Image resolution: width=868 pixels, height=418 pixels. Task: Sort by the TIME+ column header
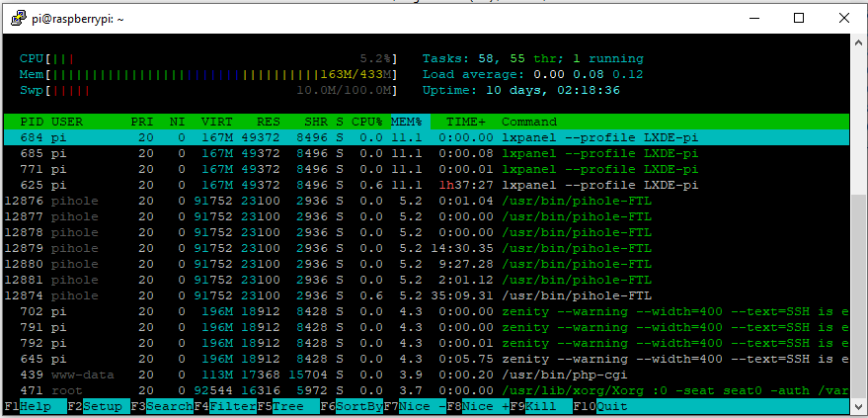(x=466, y=121)
